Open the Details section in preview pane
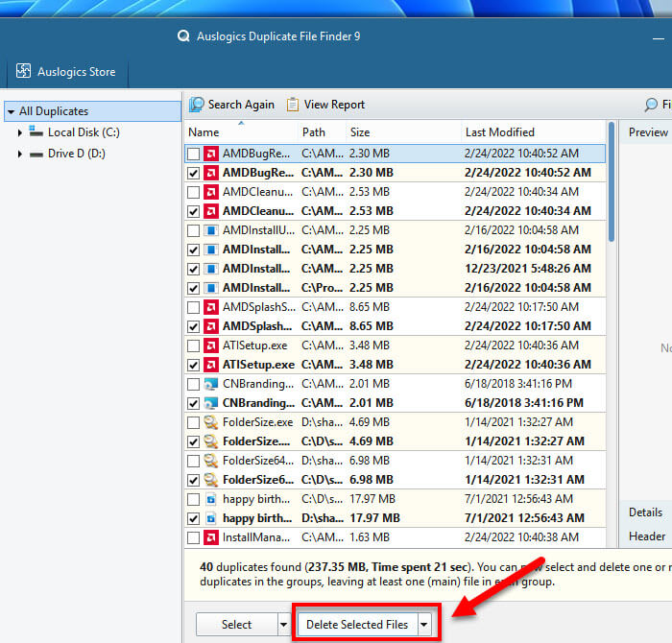 645,512
